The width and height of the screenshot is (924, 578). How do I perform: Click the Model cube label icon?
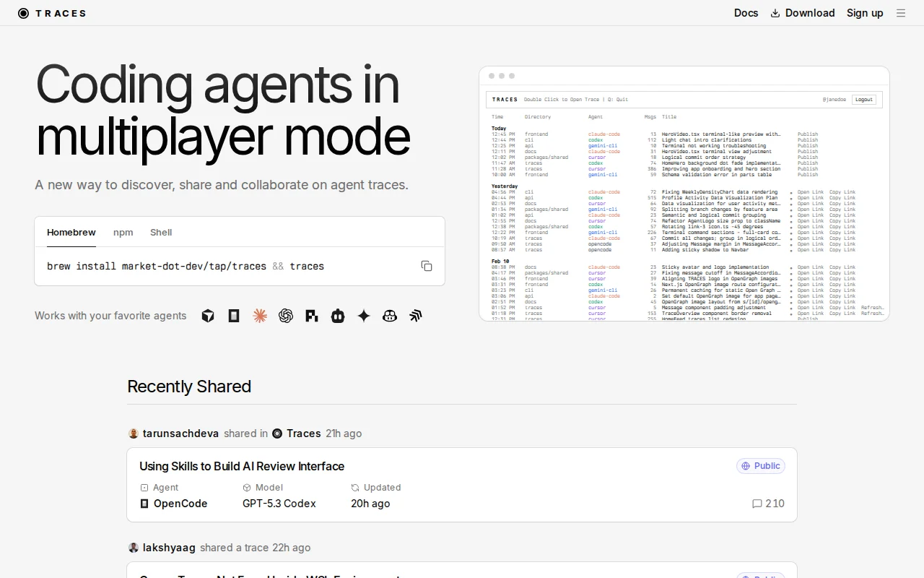(x=247, y=488)
